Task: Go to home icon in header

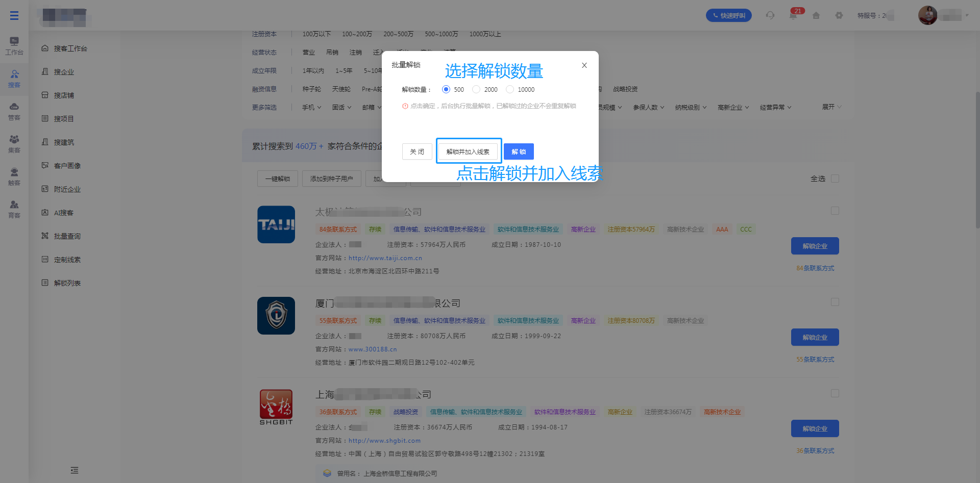Action: pyautogui.click(x=816, y=15)
